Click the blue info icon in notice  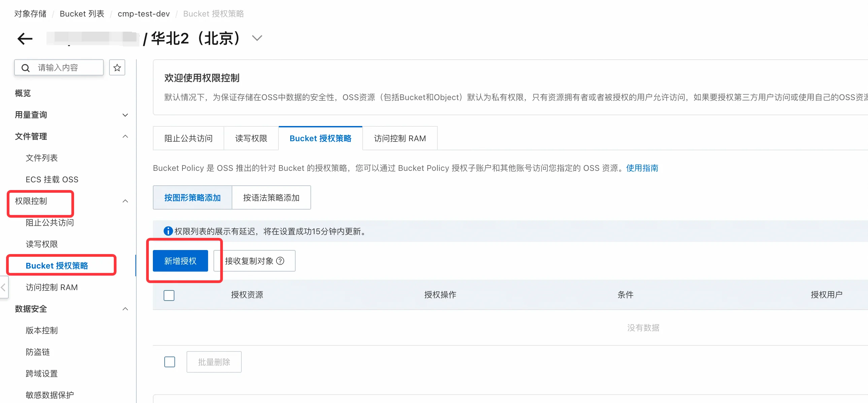point(168,231)
